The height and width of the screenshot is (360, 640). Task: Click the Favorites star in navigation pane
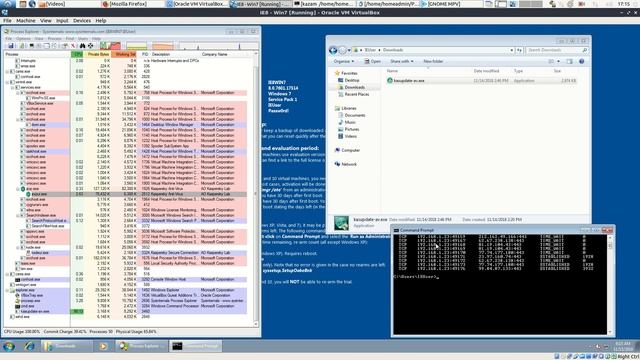[338, 73]
